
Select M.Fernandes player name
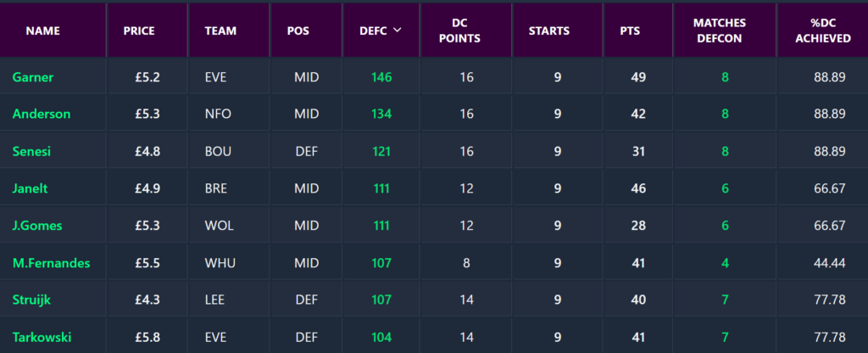click(x=51, y=263)
